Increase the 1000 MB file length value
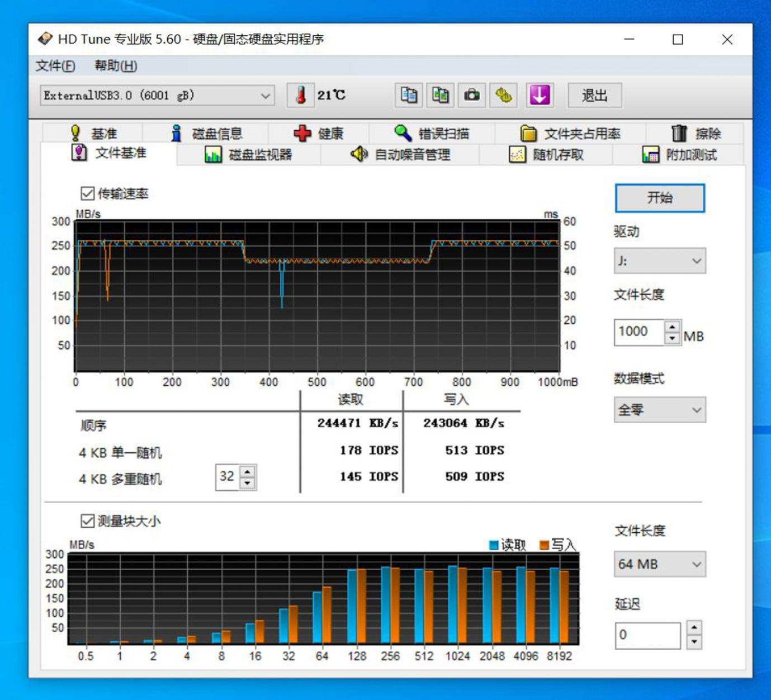Image resolution: width=771 pixels, height=700 pixels. coord(673,327)
